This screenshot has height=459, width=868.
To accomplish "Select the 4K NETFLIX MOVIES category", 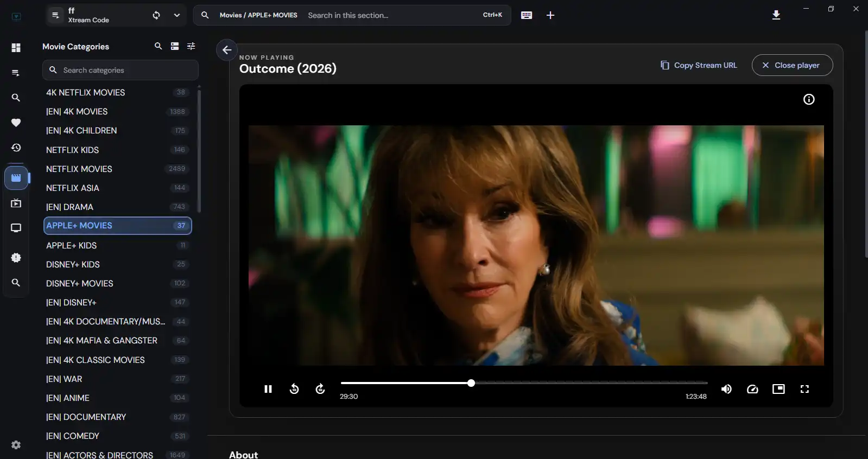I will pyautogui.click(x=117, y=92).
